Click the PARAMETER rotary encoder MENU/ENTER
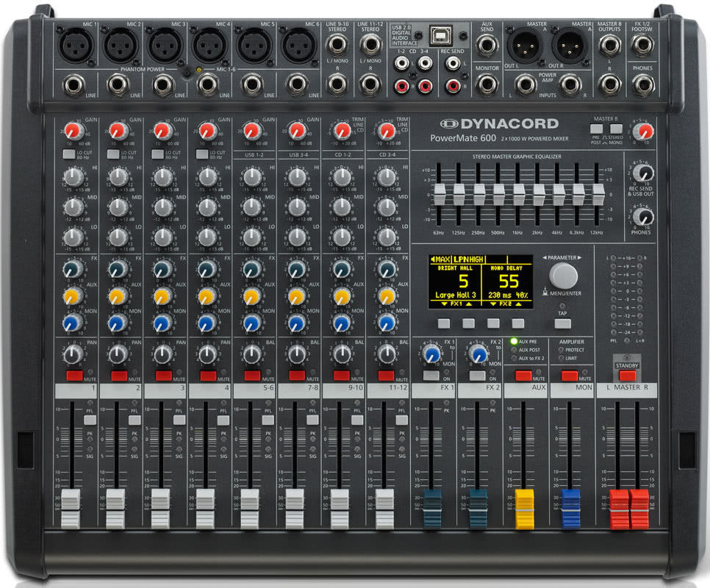710x588 pixels. coord(563,276)
